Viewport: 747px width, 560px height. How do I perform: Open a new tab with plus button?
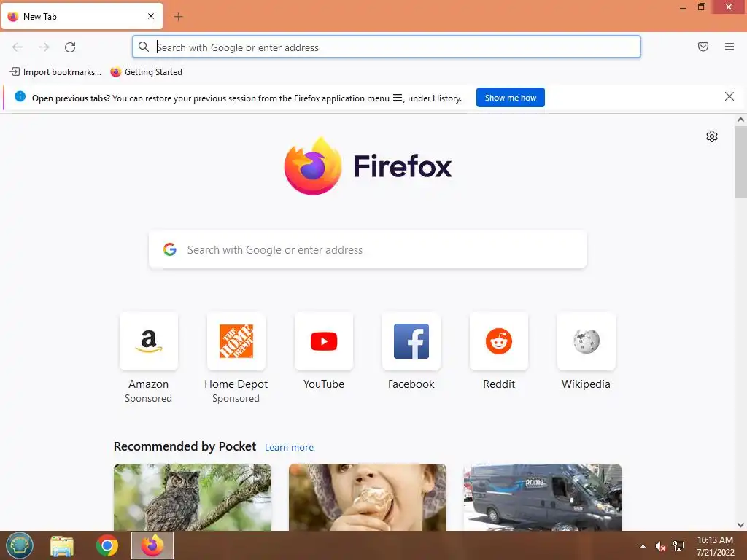[178, 17]
